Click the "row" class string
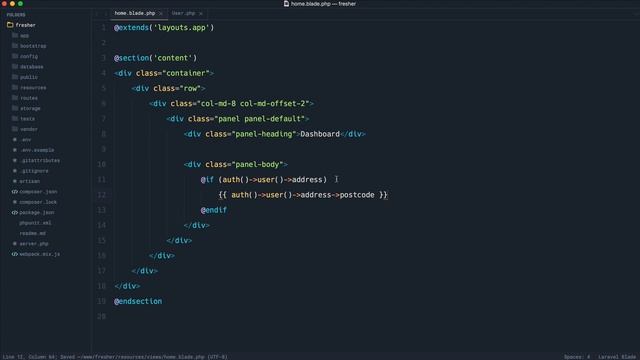The height and width of the screenshot is (360, 640). 191,88
